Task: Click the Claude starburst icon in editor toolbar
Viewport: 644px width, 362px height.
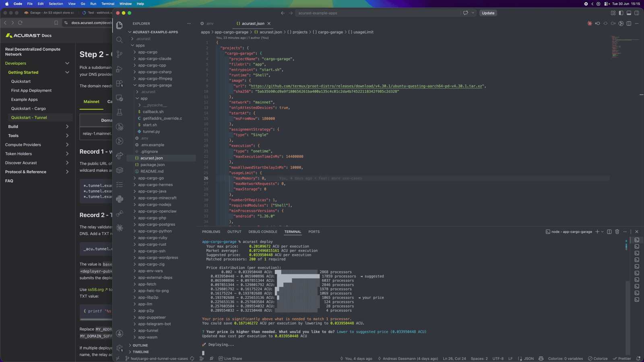Action: coord(590,23)
